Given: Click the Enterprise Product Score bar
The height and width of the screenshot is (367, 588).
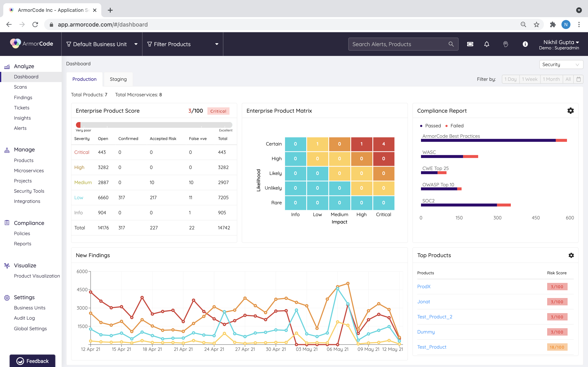Looking at the screenshot, I should (x=154, y=125).
